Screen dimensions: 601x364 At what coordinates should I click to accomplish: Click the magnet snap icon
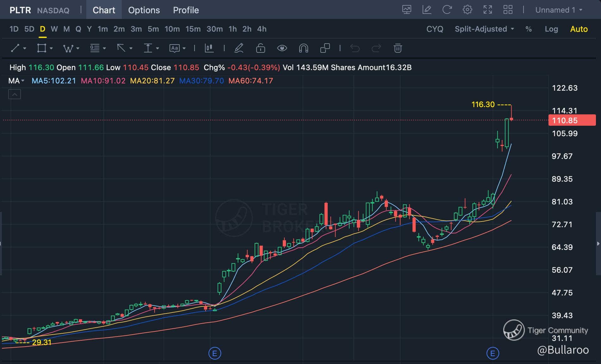[x=303, y=48]
